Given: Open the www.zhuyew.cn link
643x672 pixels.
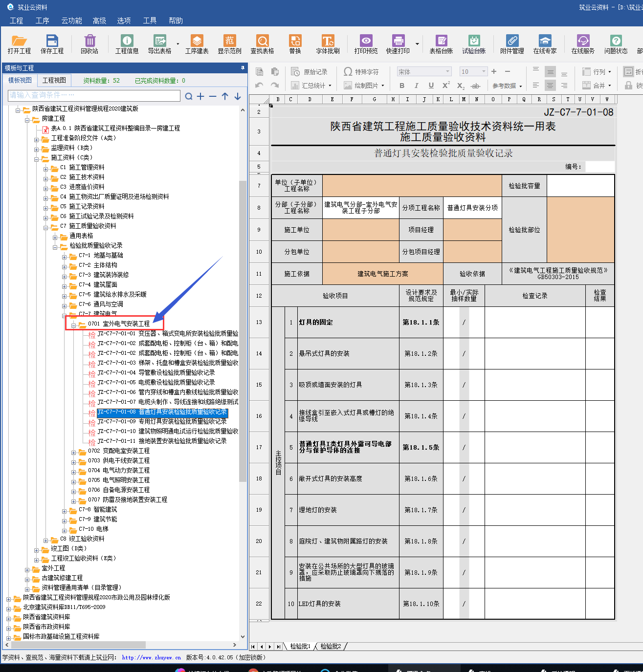Looking at the screenshot, I should point(151,657).
